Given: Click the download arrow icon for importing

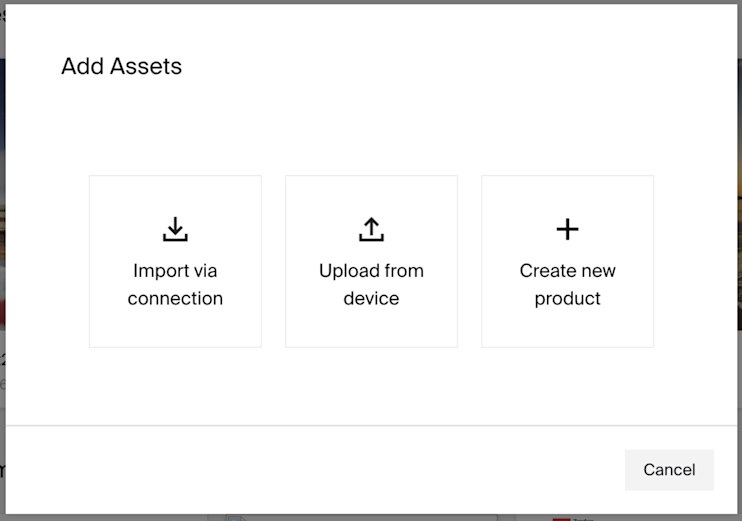Looking at the screenshot, I should click(x=175, y=230).
